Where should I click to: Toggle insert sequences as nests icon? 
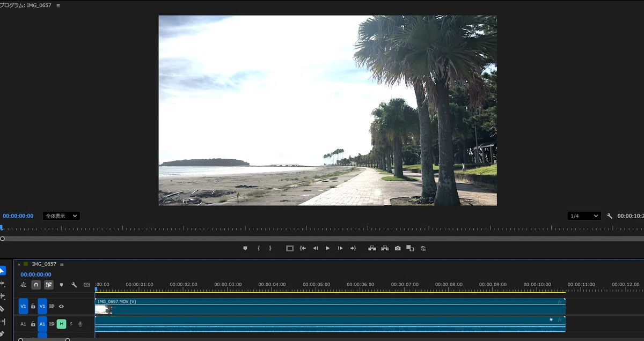coord(23,285)
